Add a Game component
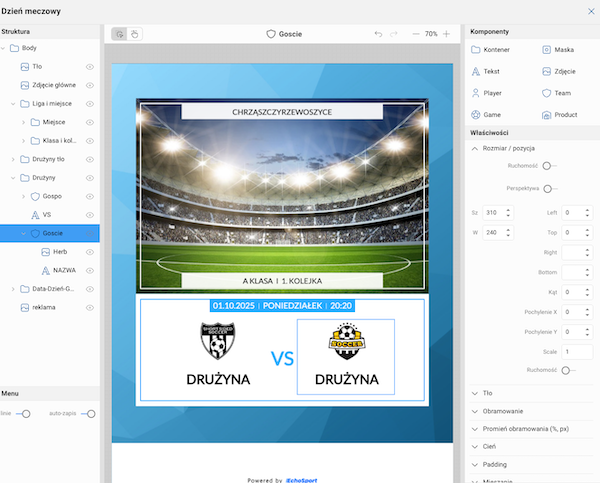Viewport: 600px width, 483px height. pyautogui.click(x=486, y=115)
